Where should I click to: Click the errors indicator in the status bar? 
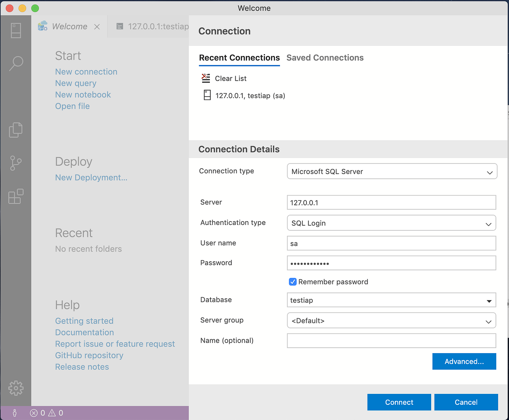pos(37,413)
